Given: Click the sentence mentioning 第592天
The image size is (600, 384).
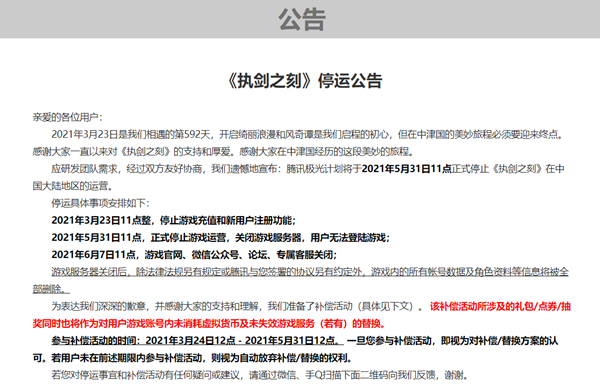Looking at the screenshot, I should coord(308,134).
